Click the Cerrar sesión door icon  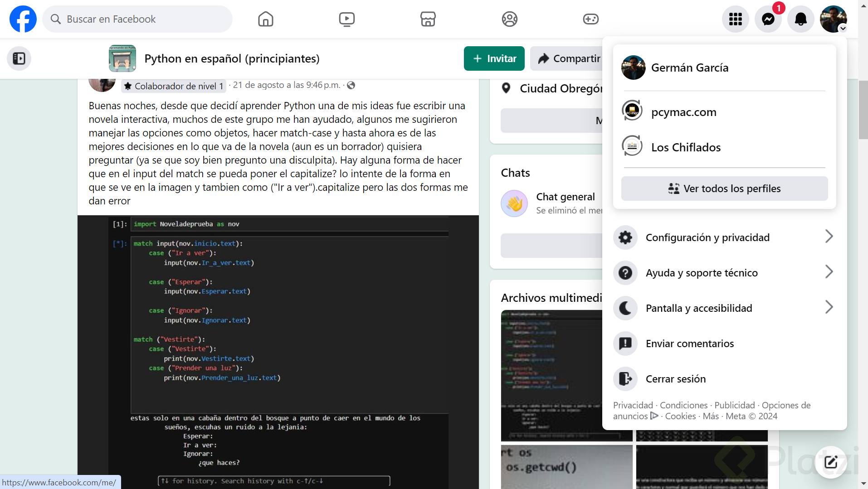[x=625, y=378]
